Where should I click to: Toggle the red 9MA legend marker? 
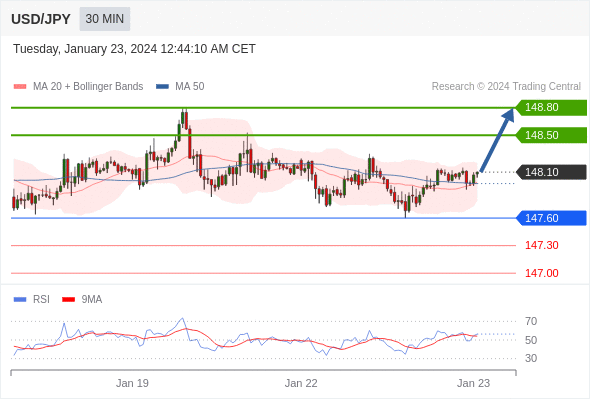pos(68,300)
